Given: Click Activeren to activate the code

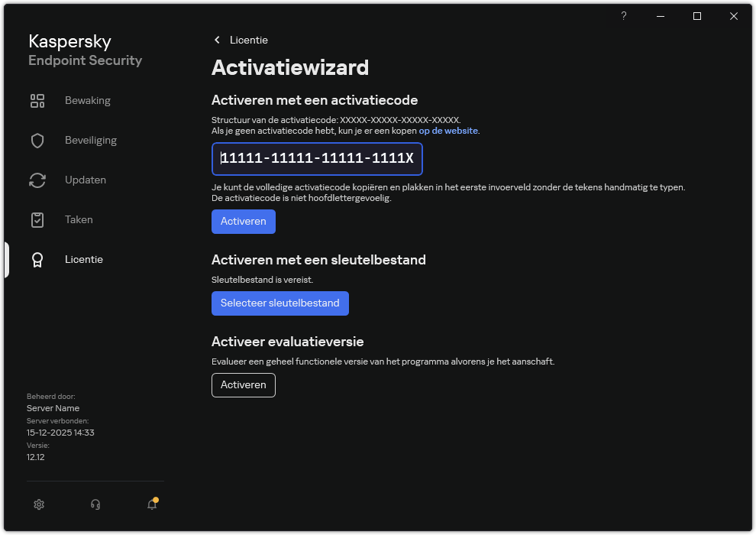Looking at the screenshot, I should pyautogui.click(x=243, y=222).
